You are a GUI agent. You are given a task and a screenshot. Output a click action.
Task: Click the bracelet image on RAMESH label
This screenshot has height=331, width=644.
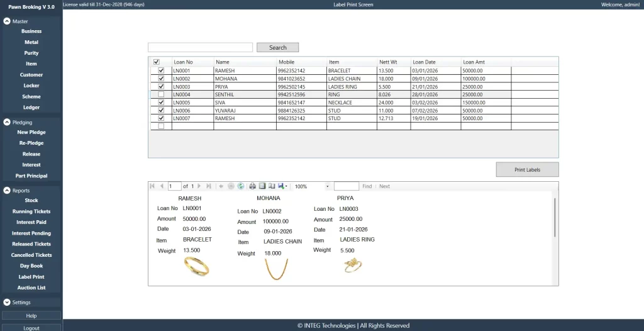pyautogui.click(x=197, y=266)
